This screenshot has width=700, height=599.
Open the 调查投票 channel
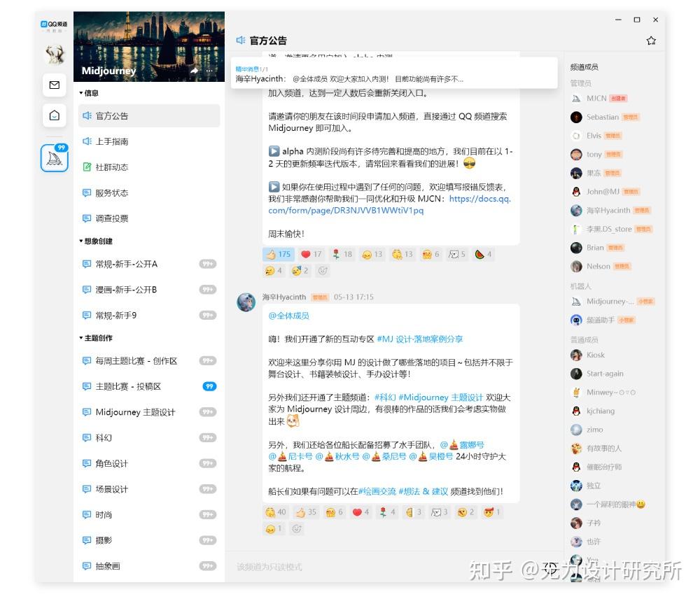coord(149,218)
